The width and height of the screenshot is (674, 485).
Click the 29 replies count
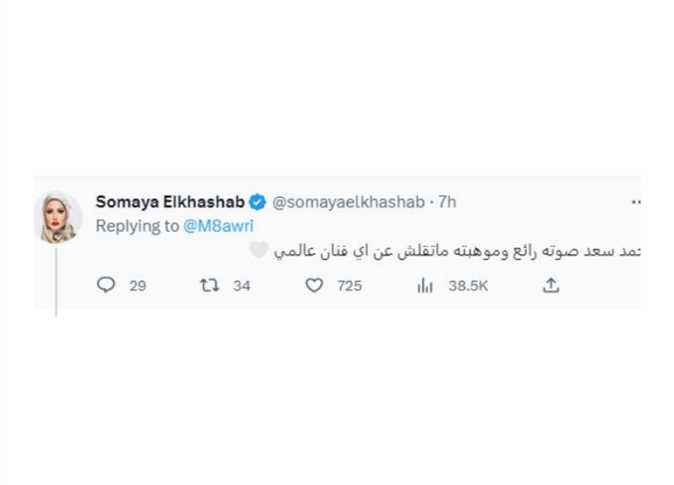138,286
